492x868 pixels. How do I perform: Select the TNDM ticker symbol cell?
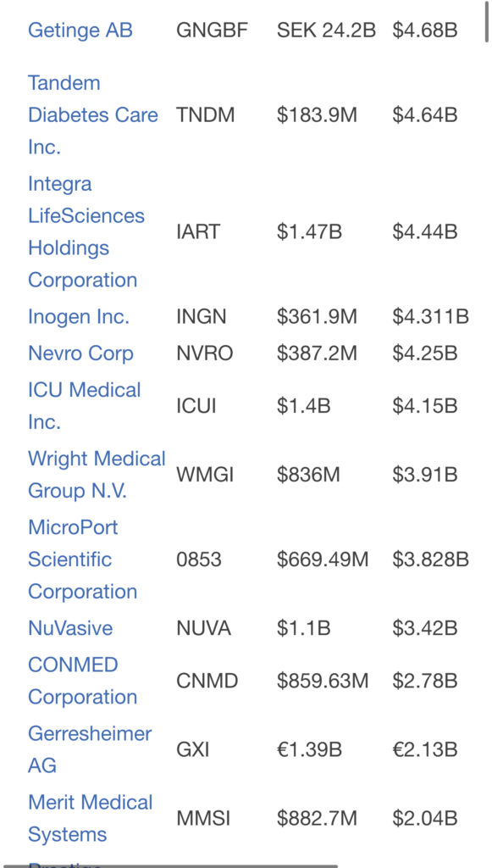[x=205, y=115]
